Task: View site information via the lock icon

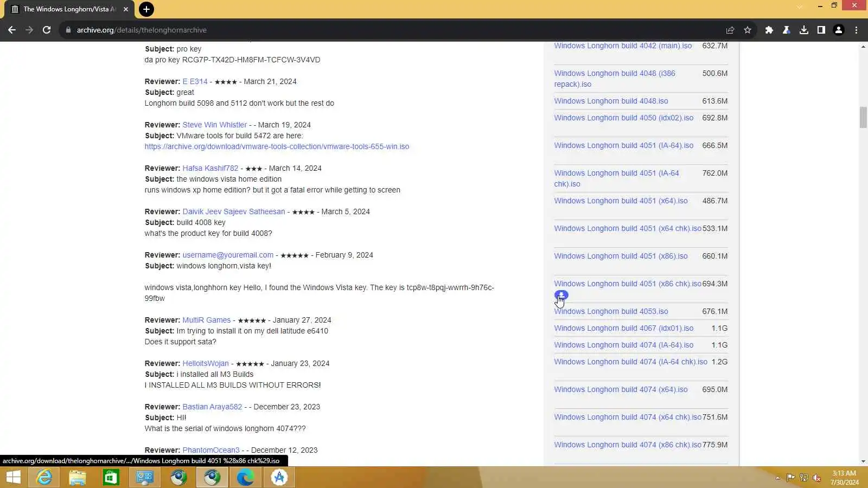Action: tap(68, 30)
